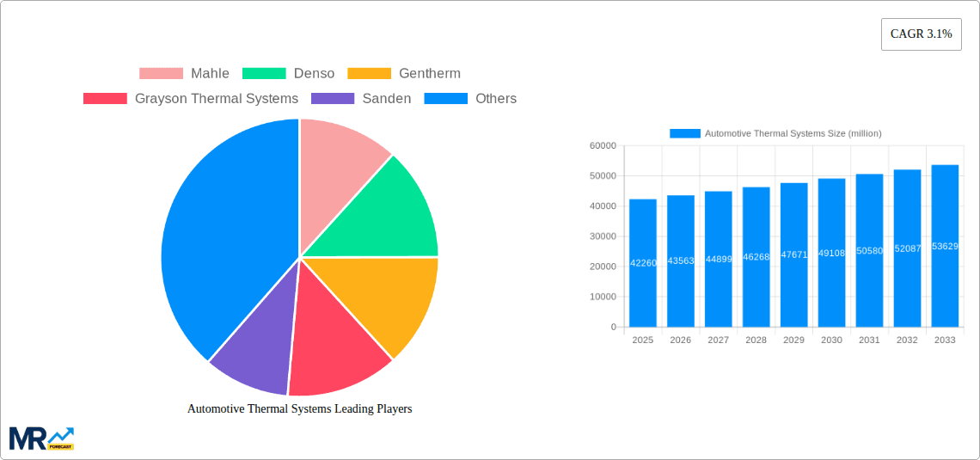Click the 2032 bar labeled 52087
The height and width of the screenshot is (460, 980).
coord(908,248)
